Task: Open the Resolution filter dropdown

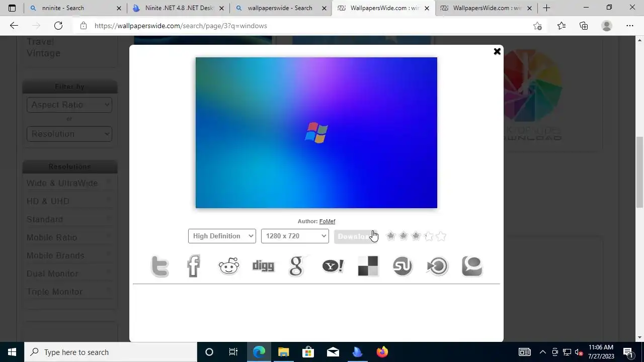Action: (x=69, y=134)
